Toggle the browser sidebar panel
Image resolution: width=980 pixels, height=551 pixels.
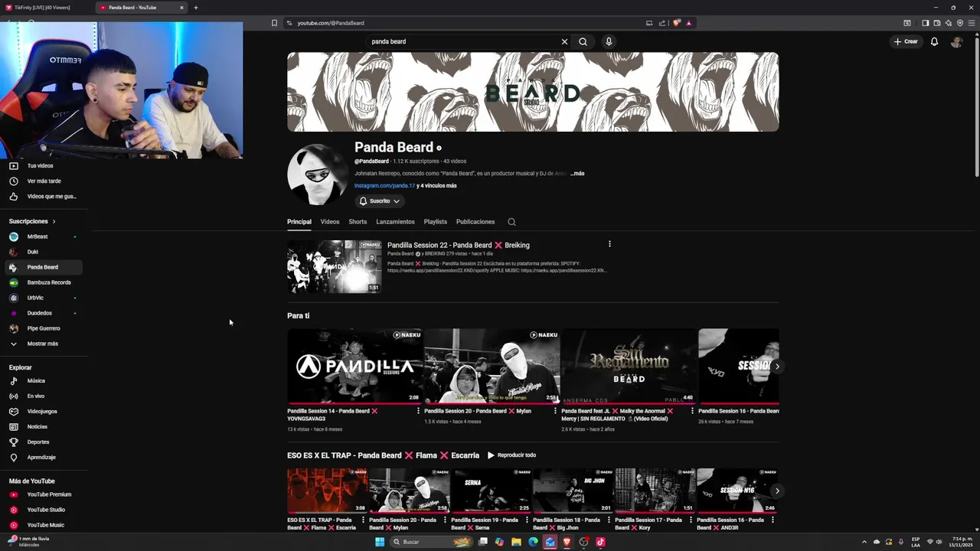click(x=925, y=23)
